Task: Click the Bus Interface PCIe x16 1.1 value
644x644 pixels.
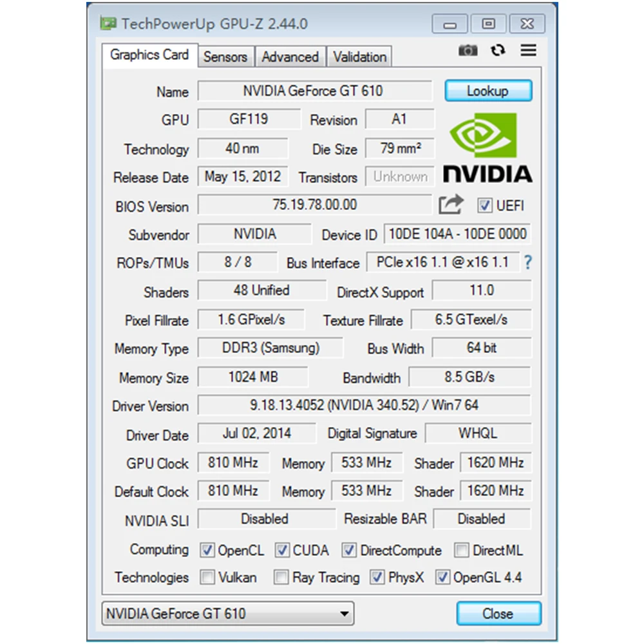Action: point(443,262)
